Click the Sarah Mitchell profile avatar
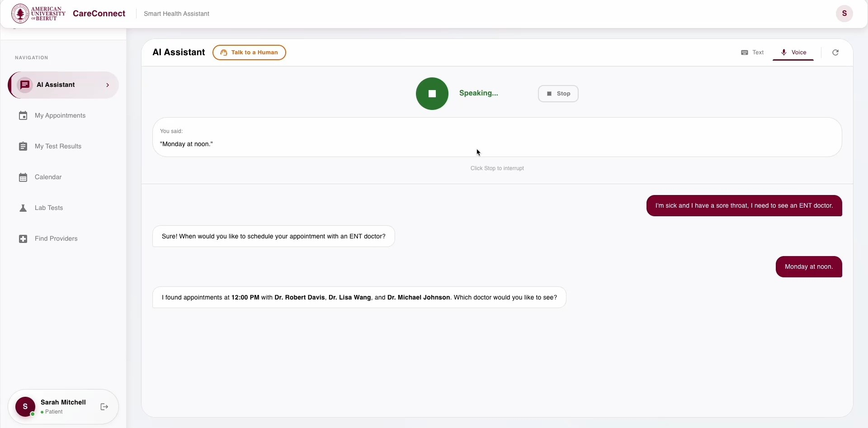The image size is (868, 428). click(x=25, y=407)
